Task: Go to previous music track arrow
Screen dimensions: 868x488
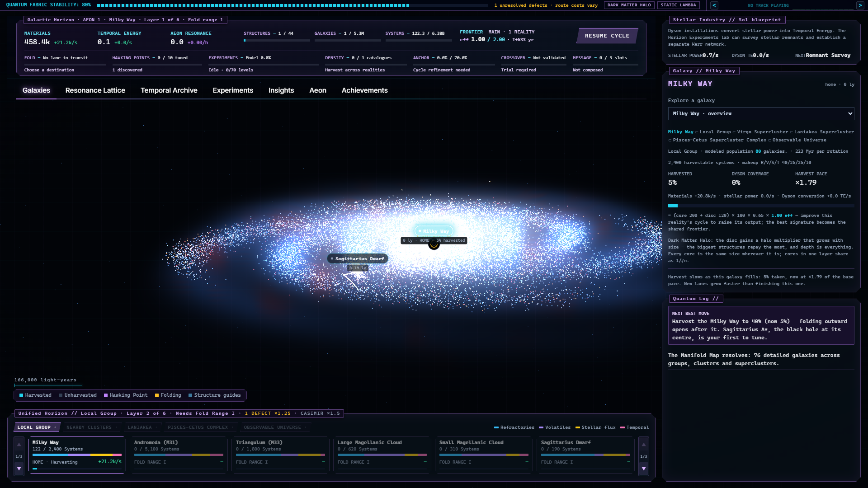Action: coord(714,5)
